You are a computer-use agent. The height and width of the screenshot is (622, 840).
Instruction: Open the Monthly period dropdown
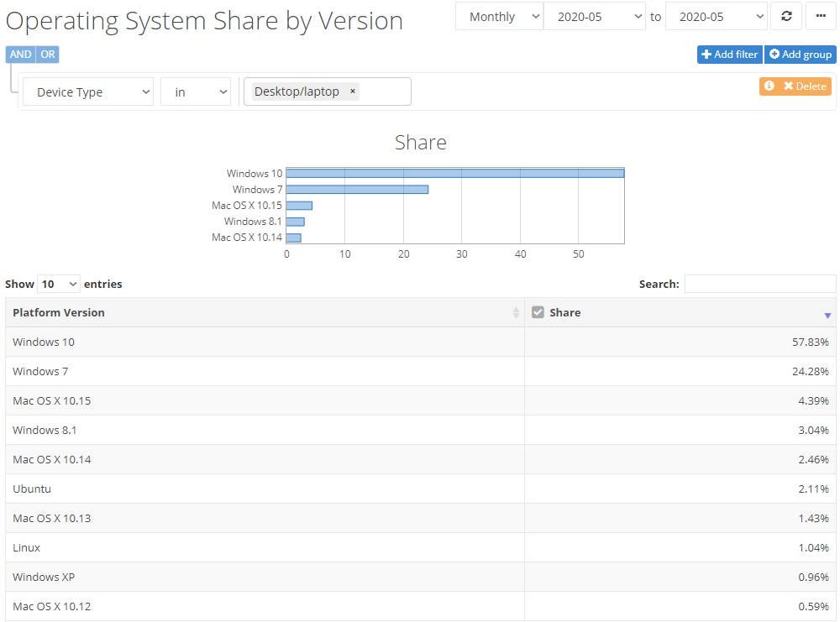point(499,17)
